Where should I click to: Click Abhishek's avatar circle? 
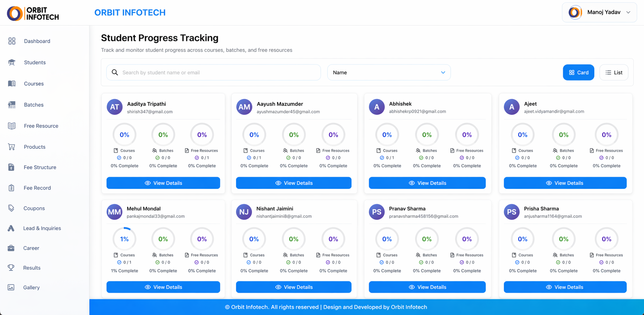pos(377,107)
